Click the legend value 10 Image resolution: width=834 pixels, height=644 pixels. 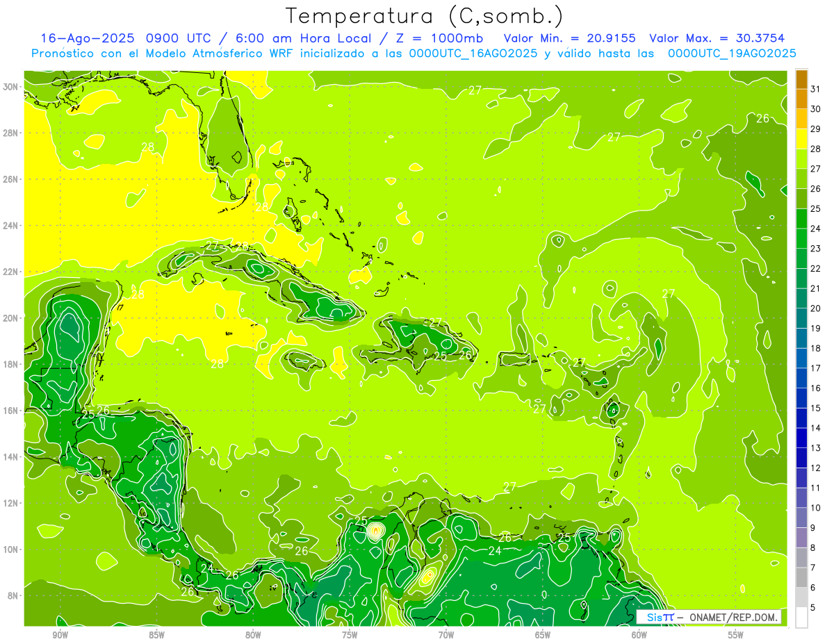(816, 508)
